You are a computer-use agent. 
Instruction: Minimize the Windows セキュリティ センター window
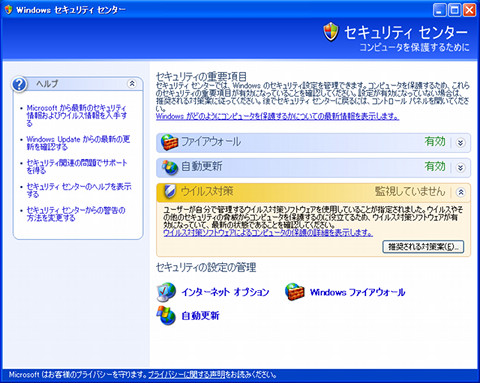440,10
